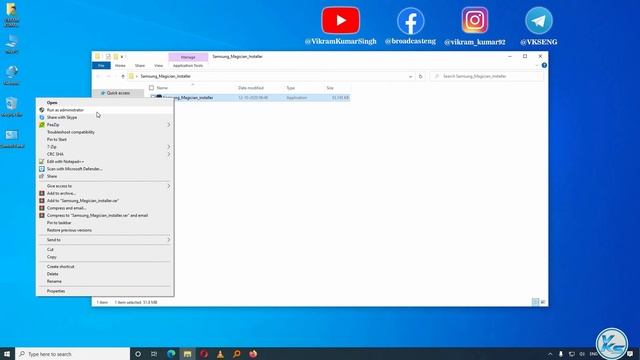Switch to the View ribbon tab

point(158,65)
